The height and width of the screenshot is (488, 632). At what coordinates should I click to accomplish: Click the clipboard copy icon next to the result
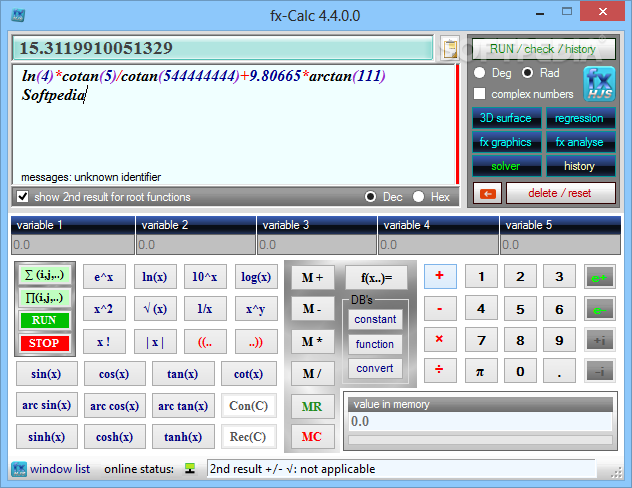tap(449, 49)
